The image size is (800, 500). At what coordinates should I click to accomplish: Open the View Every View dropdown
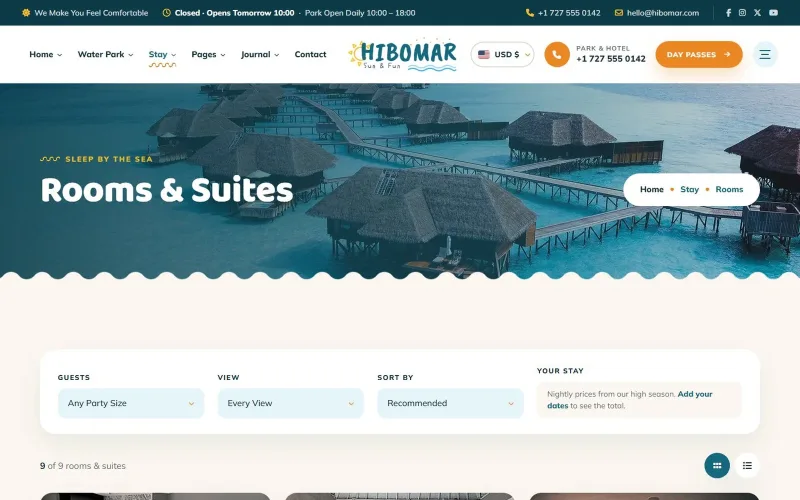coord(291,403)
